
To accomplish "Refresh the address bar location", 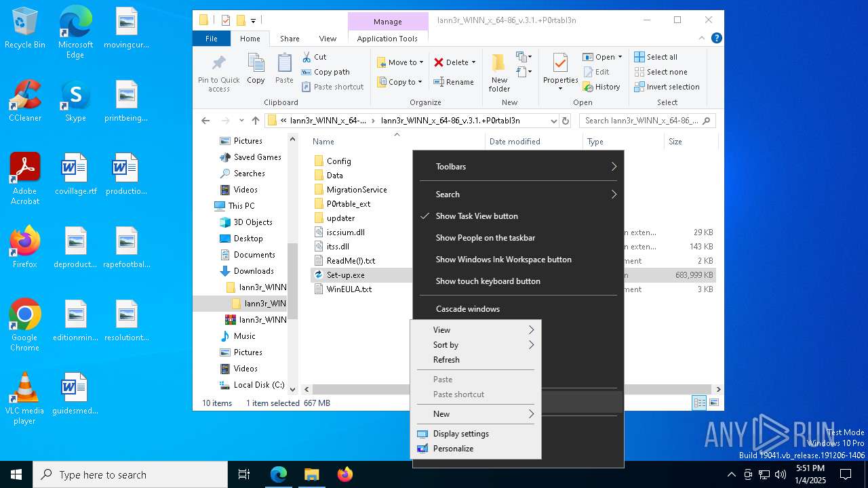I will tap(566, 121).
